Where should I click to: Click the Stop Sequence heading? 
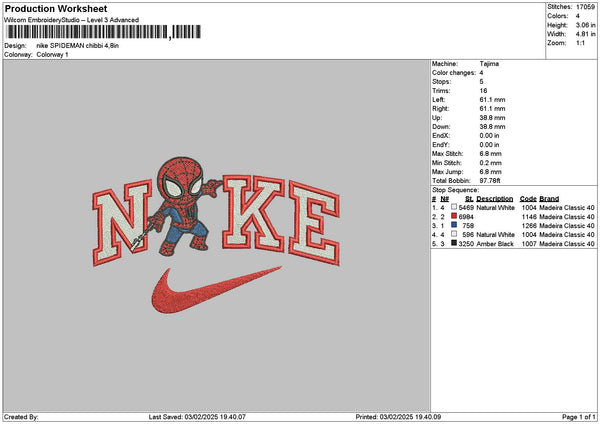[455, 190]
